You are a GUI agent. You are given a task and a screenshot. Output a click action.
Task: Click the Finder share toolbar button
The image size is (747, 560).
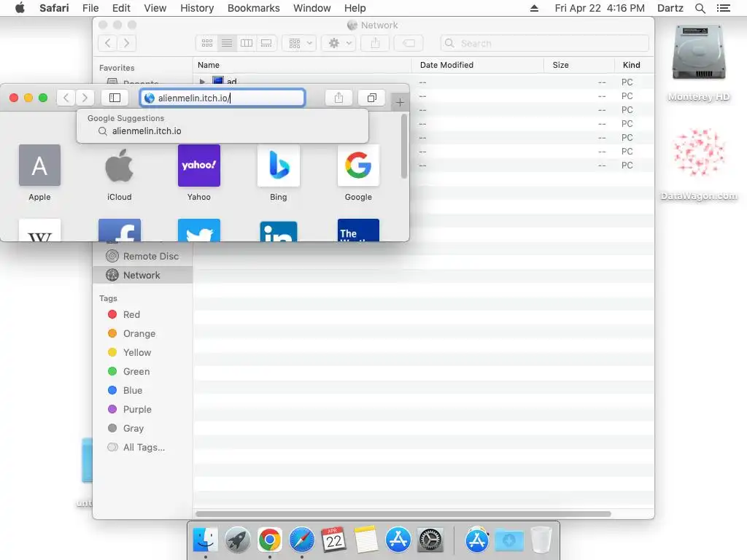[x=376, y=43]
